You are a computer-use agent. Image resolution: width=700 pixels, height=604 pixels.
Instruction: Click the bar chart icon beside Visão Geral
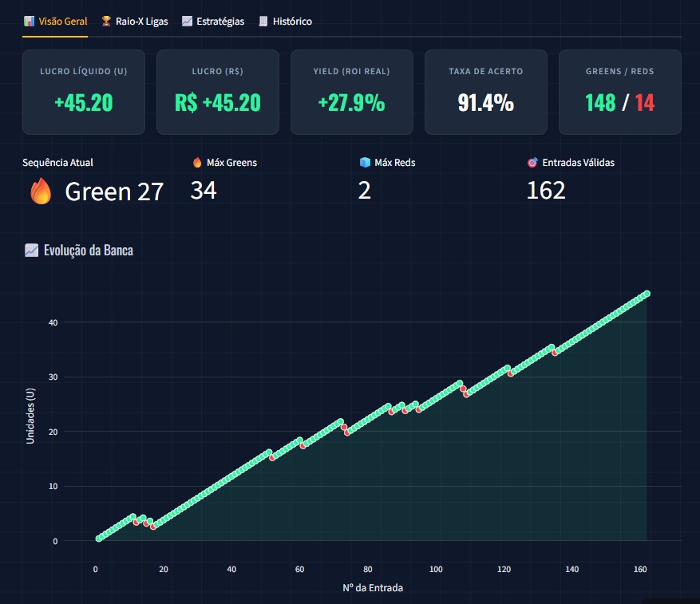[x=29, y=21]
